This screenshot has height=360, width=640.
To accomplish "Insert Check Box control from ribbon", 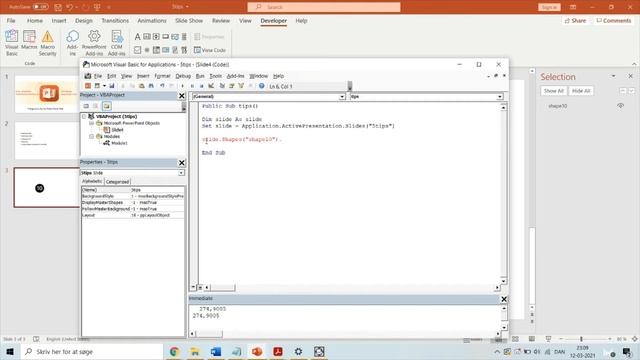I will click(x=138, y=50).
